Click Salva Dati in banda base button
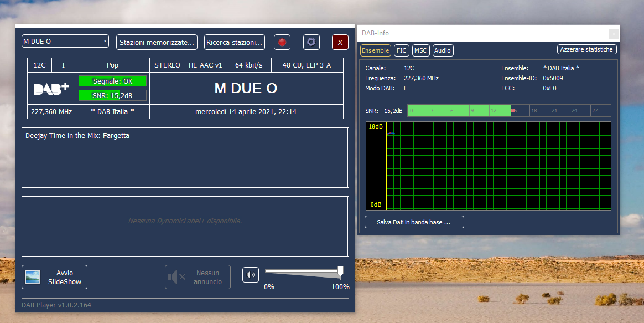644x323 pixels. [x=414, y=222]
